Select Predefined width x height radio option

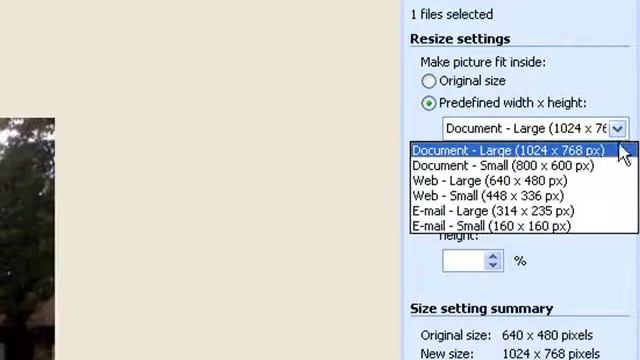pyautogui.click(x=429, y=103)
